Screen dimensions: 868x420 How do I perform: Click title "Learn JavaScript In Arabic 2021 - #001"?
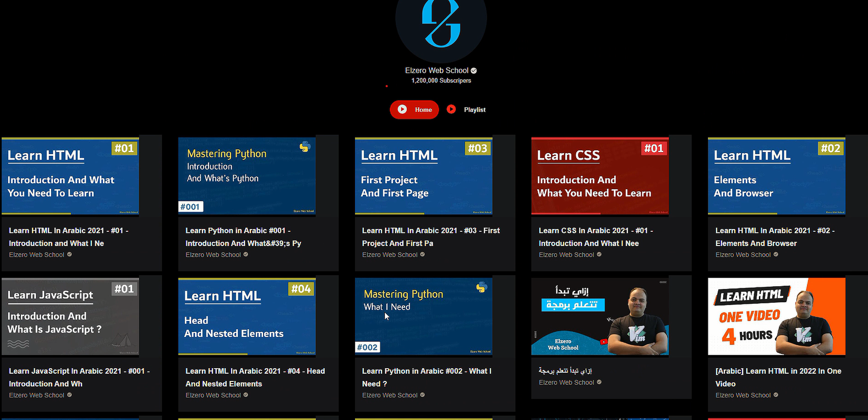[79, 377]
